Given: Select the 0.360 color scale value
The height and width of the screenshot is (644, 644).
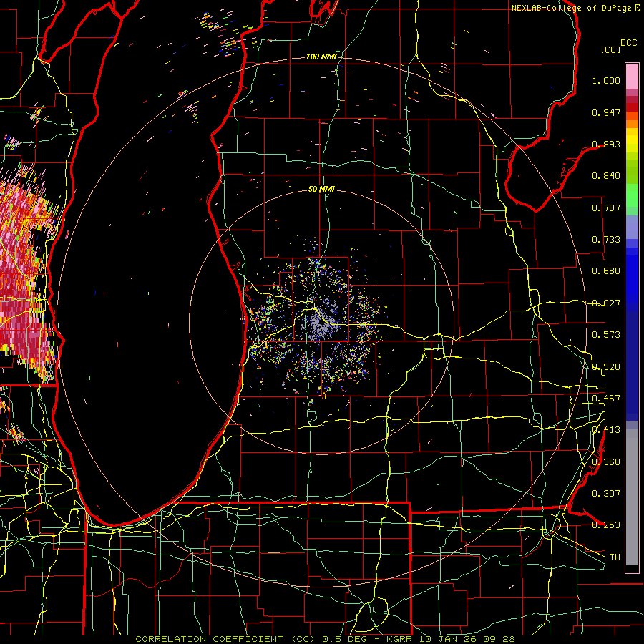Looking at the screenshot, I should [x=606, y=462].
